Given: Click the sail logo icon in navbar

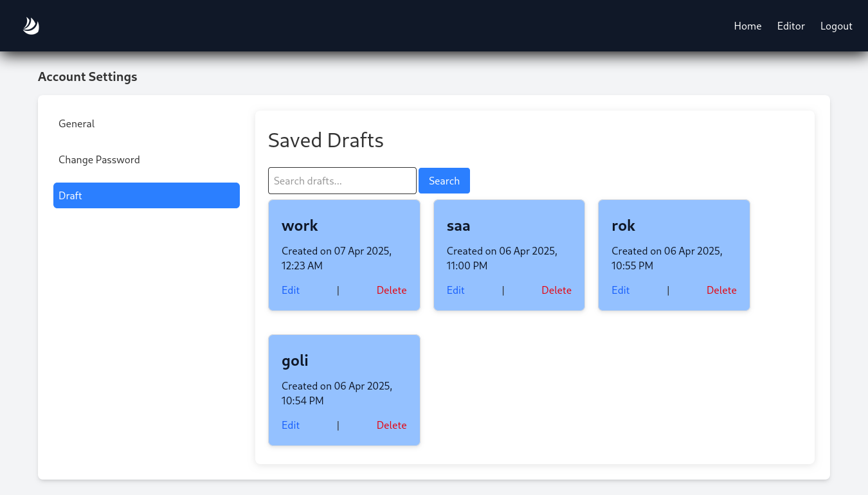Looking at the screenshot, I should (31, 26).
